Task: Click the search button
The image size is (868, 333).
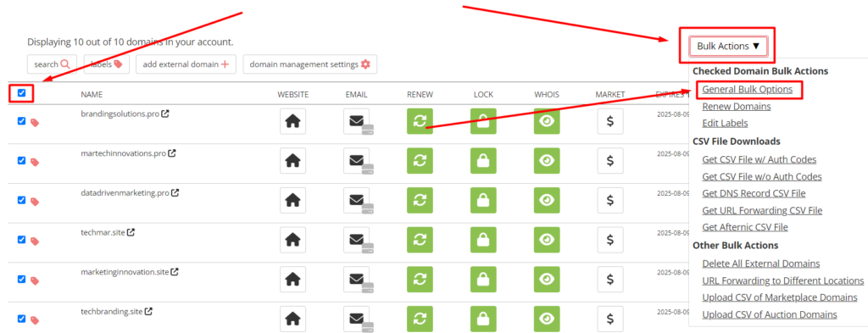Action: pyautogui.click(x=52, y=64)
